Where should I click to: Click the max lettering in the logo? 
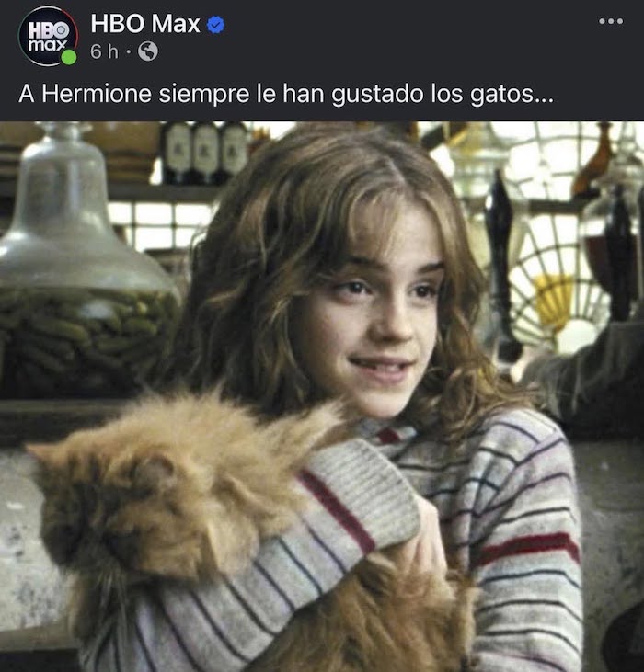[47, 45]
